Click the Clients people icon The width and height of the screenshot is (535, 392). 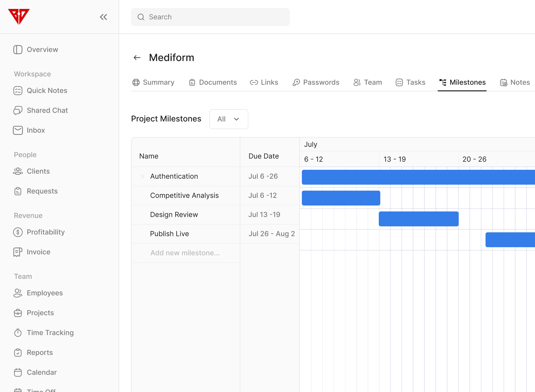click(x=18, y=171)
